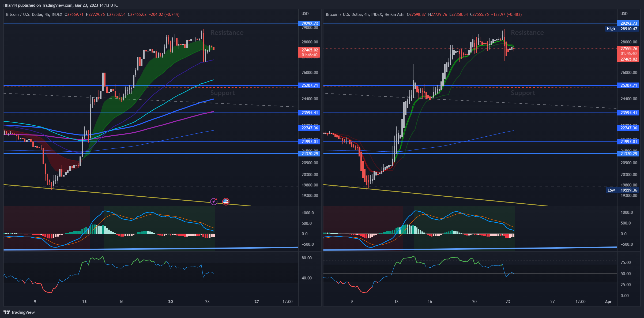Click right chart 25207.71 price label
The width and height of the screenshot is (644, 318).
tap(628, 85)
